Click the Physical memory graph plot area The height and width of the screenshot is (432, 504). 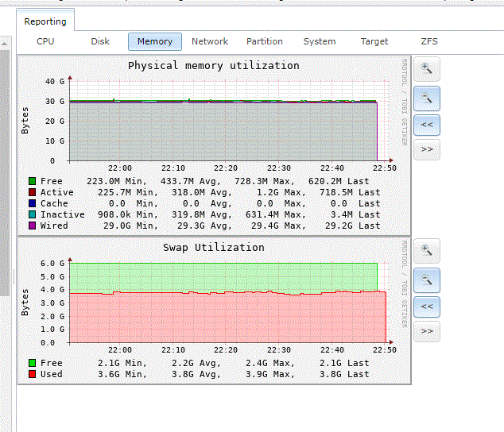coord(230,121)
